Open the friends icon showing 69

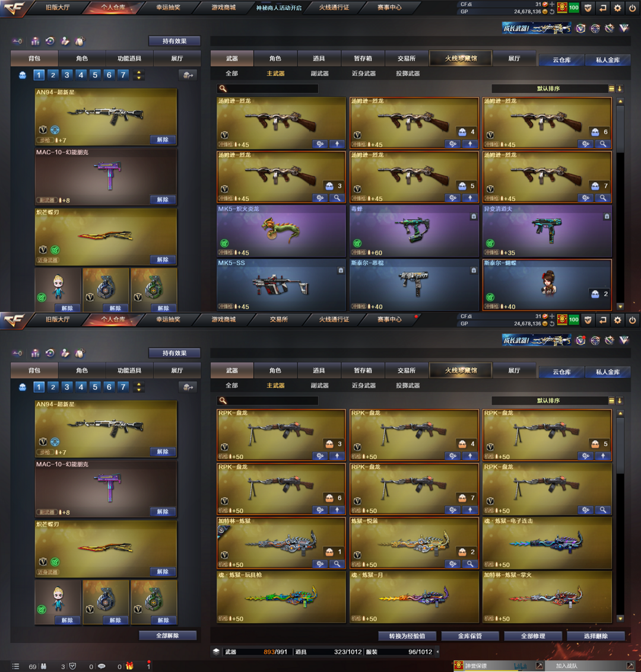[43, 667]
